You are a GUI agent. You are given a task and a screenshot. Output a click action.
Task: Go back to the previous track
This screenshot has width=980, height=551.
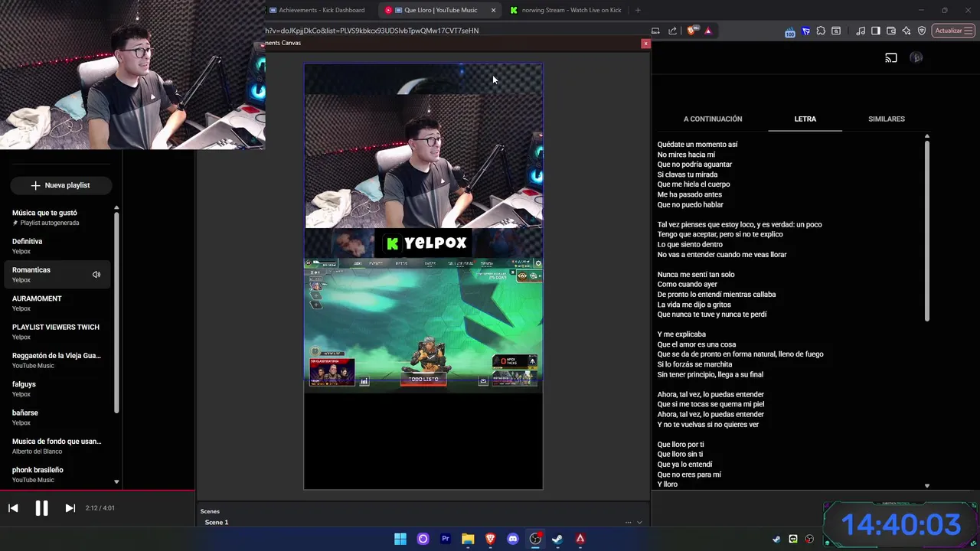(x=13, y=508)
